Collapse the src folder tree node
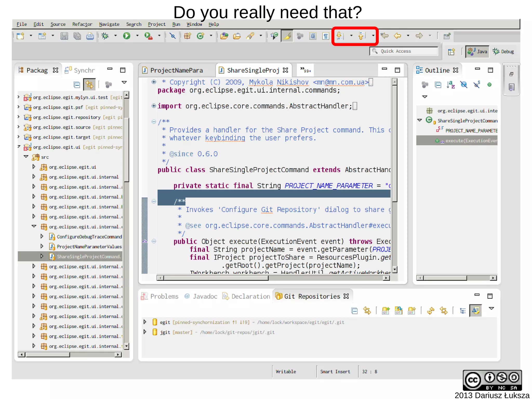The height and width of the screenshot is (399, 532). [x=26, y=157]
